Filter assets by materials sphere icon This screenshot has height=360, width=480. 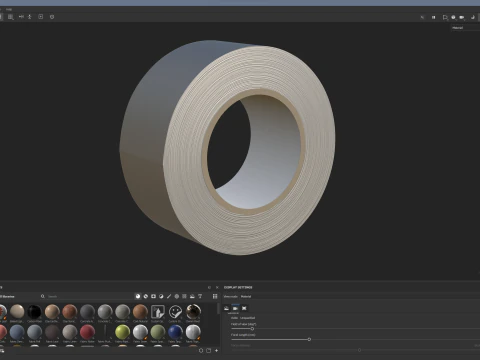138,296
